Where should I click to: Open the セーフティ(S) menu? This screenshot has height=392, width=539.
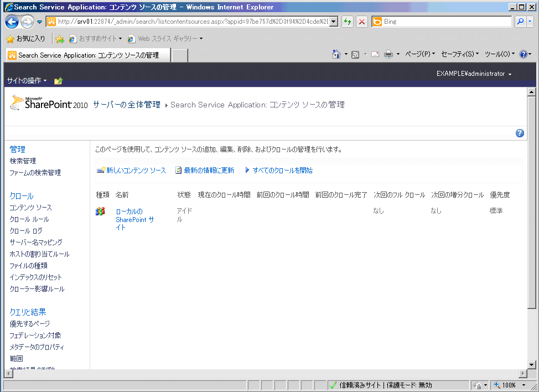tap(460, 54)
